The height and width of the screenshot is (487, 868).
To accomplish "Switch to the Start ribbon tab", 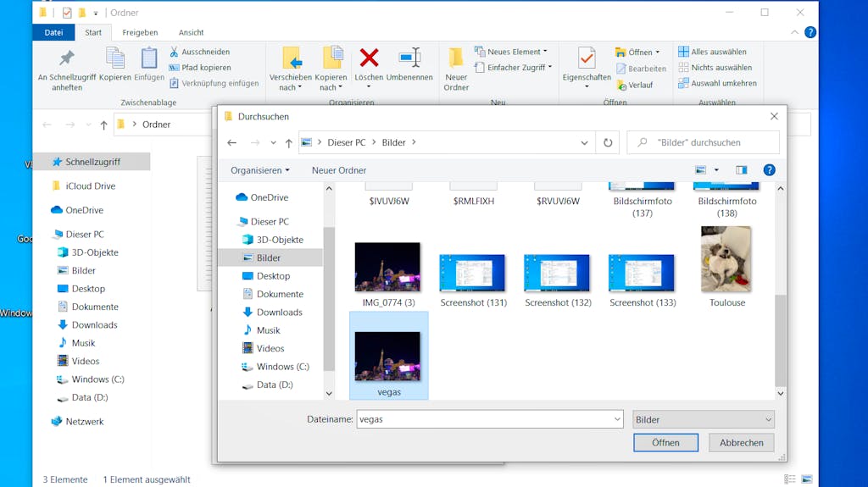I will point(93,33).
